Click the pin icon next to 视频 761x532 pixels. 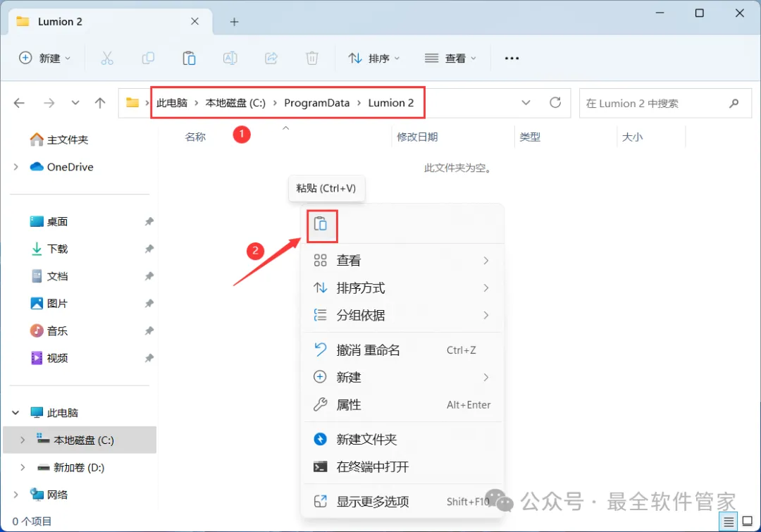149,358
